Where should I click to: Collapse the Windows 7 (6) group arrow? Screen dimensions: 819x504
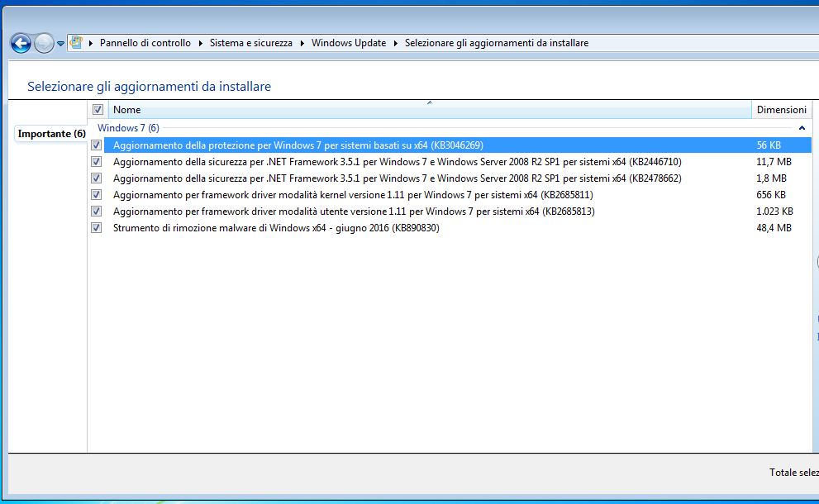click(x=802, y=127)
